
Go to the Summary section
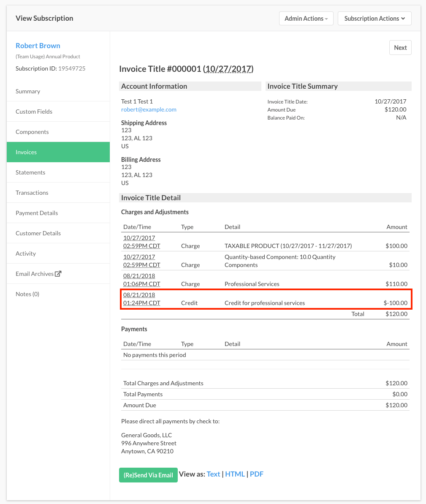58,91
